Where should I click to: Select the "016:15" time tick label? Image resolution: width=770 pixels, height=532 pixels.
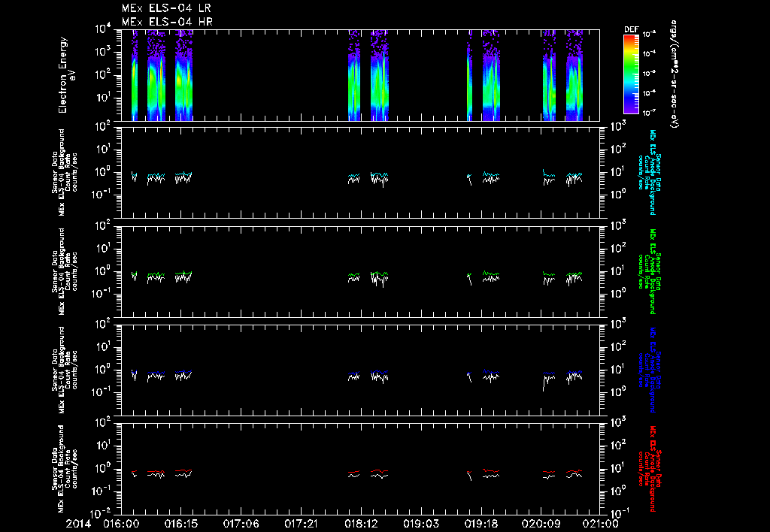click(x=180, y=524)
